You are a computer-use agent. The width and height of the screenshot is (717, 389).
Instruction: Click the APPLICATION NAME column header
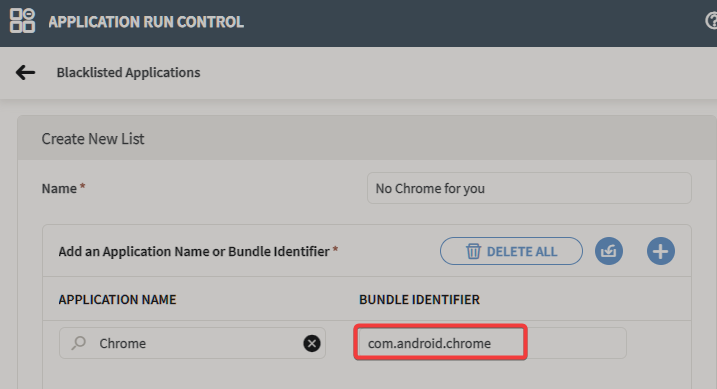pos(117,299)
